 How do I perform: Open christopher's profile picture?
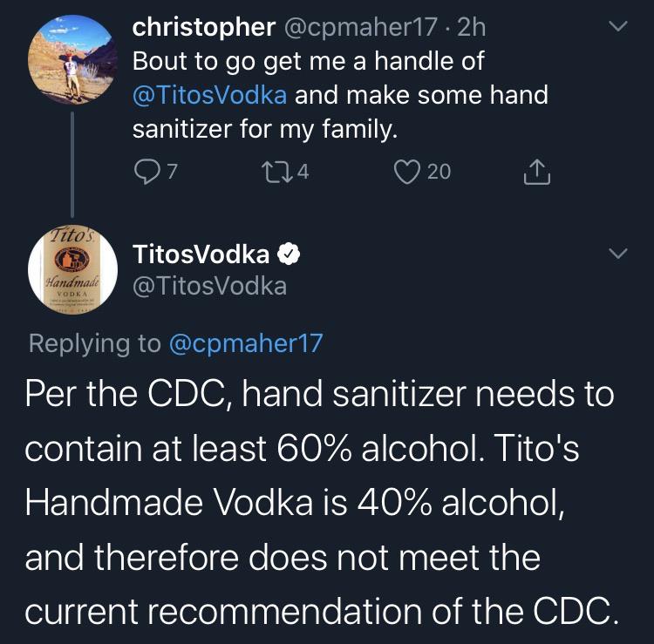coord(72,59)
